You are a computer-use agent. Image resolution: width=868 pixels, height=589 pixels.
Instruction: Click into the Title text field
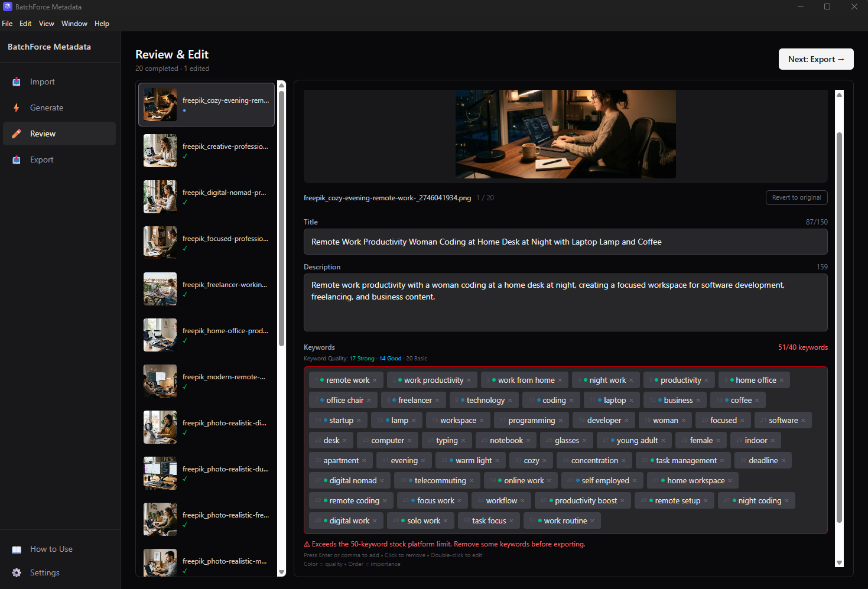pyautogui.click(x=565, y=242)
